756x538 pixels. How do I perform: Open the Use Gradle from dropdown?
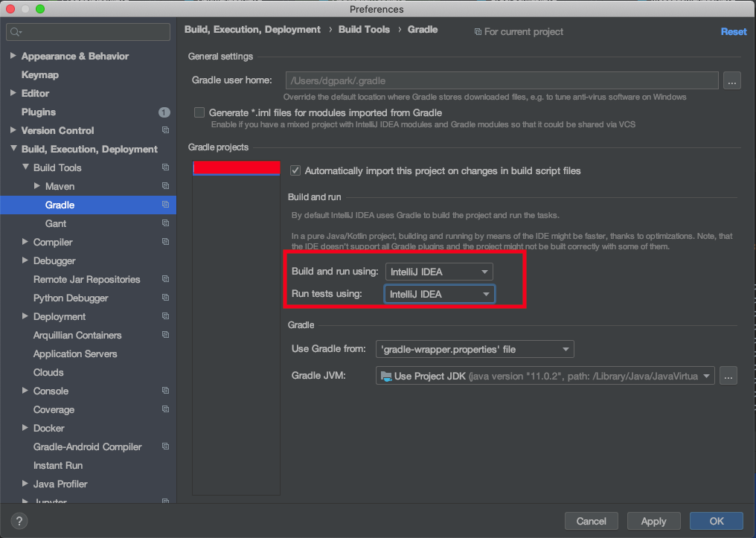(x=475, y=349)
